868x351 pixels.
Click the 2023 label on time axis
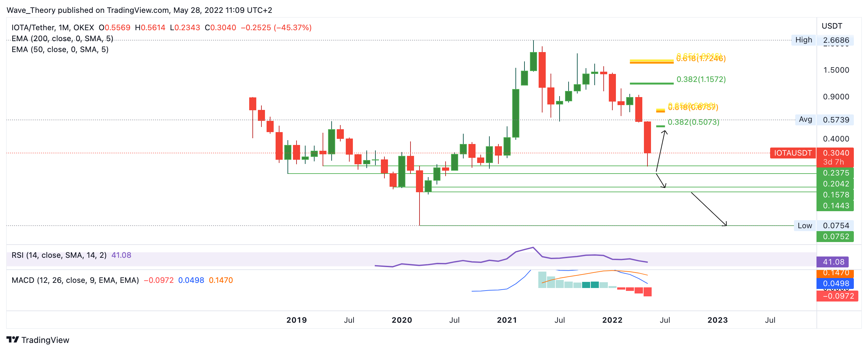pos(717,320)
